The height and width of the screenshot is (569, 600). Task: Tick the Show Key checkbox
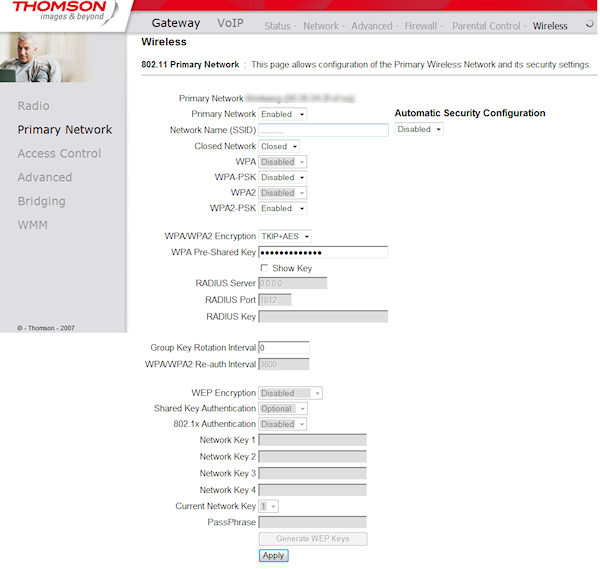pos(264,267)
